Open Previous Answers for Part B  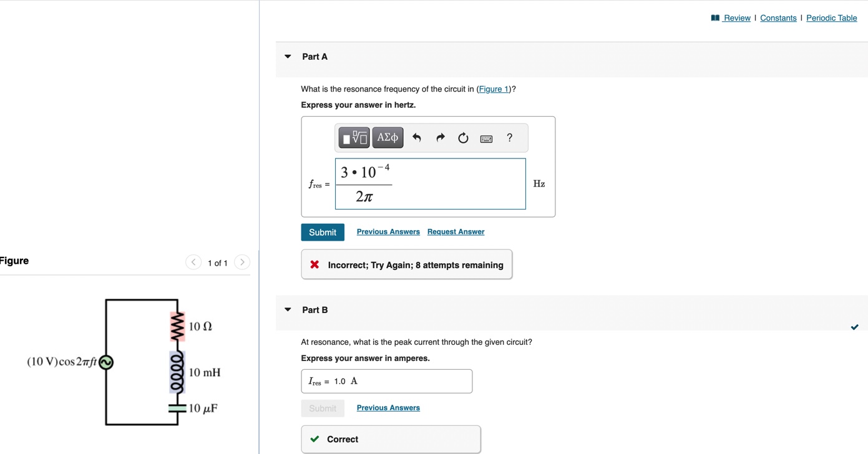click(388, 408)
